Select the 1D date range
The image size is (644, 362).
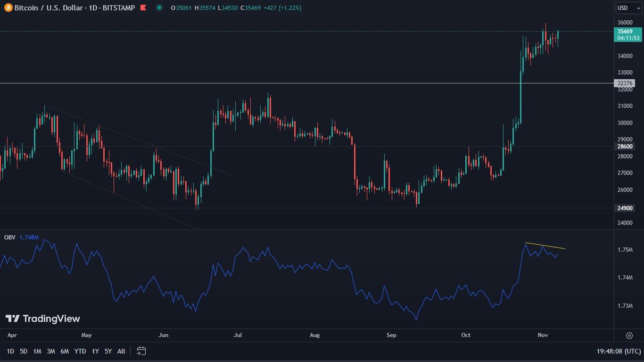pyautogui.click(x=10, y=351)
